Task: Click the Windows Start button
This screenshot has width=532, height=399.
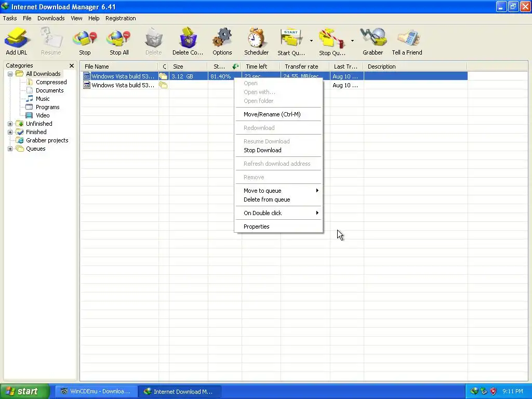Action: [24, 391]
